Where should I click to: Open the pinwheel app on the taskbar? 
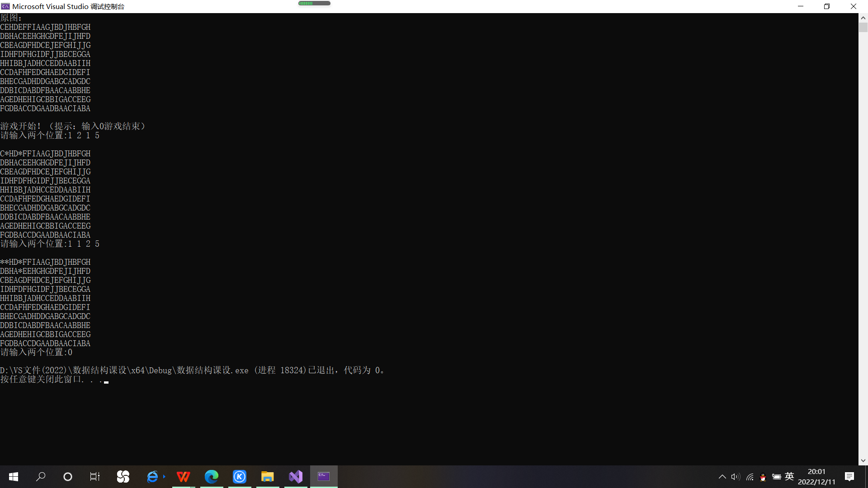pyautogui.click(x=123, y=477)
